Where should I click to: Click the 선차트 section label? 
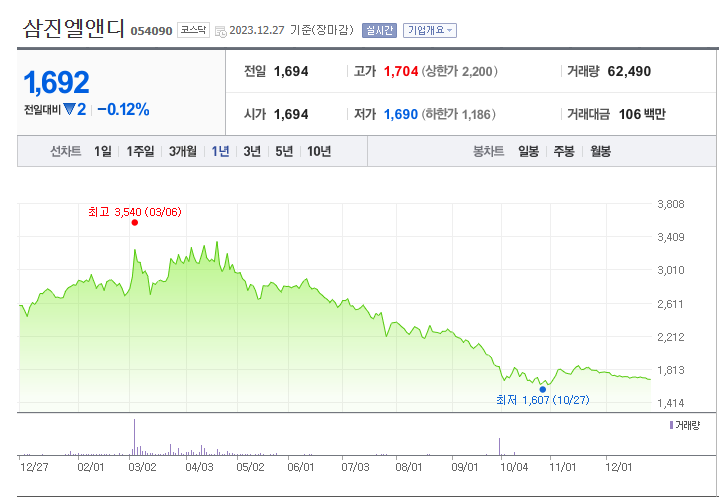66,151
